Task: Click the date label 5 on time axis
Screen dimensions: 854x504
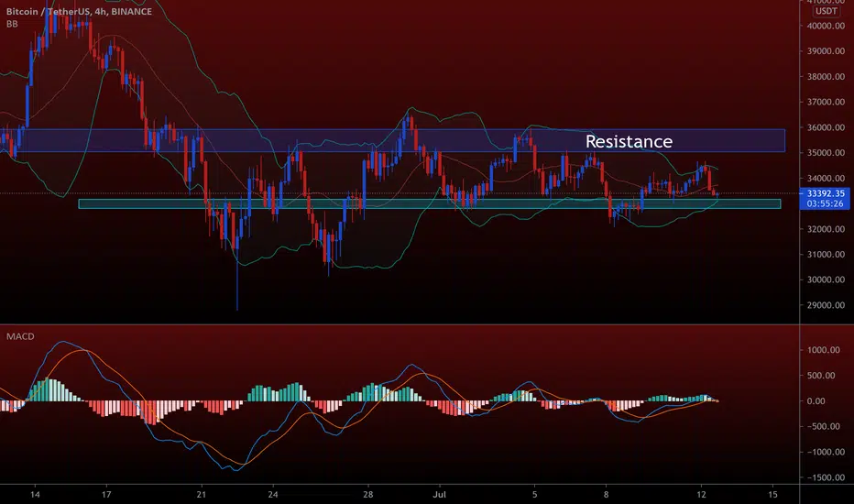Action: coord(535,495)
